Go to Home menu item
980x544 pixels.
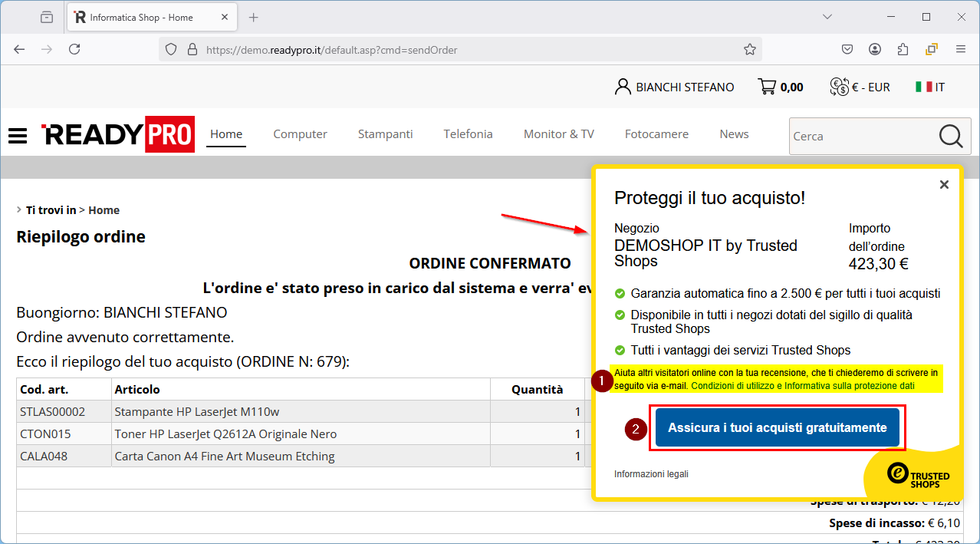pyautogui.click(x=226, y=134)
